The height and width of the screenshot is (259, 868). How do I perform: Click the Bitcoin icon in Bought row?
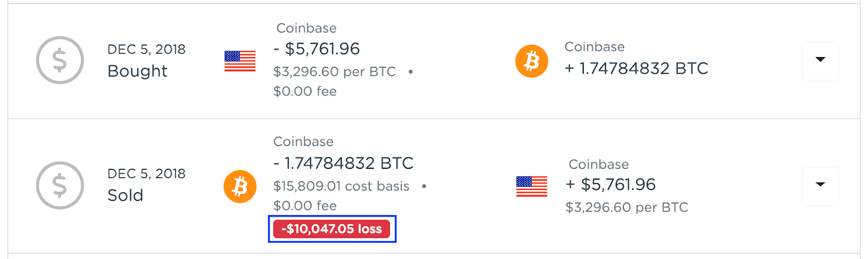point(531,61)
